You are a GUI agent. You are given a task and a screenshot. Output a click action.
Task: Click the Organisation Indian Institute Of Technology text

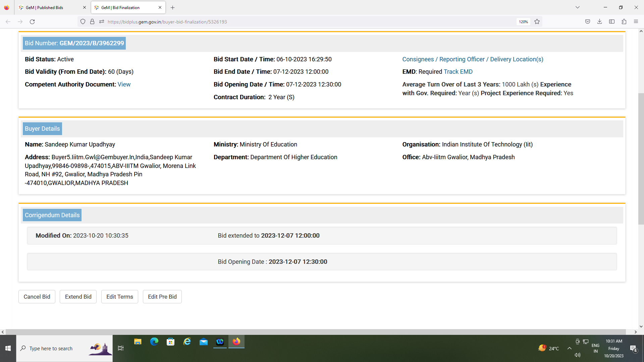[x=468, y=144]
